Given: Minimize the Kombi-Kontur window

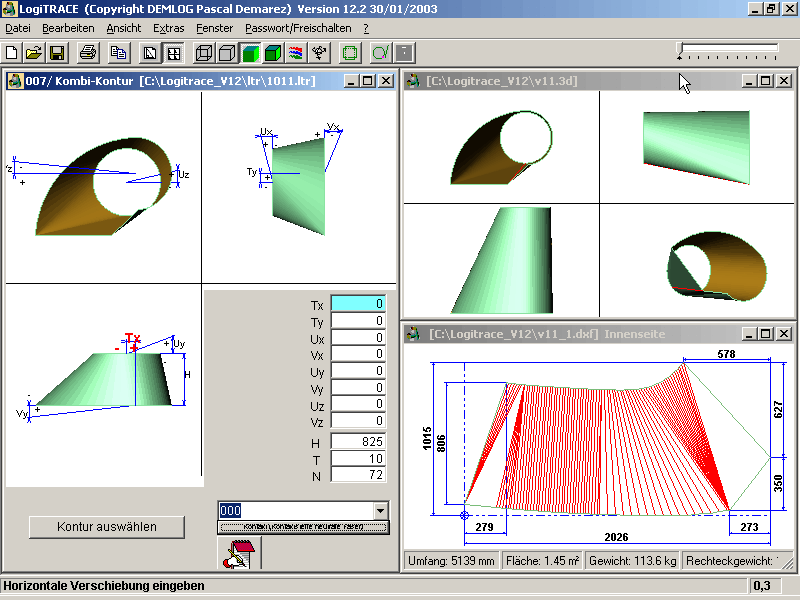Looking at the screenshot, I should pos(351,81).
